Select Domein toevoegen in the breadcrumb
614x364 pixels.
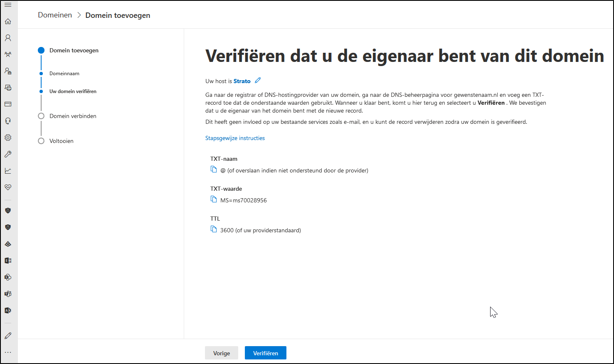[x=117, y=15]
